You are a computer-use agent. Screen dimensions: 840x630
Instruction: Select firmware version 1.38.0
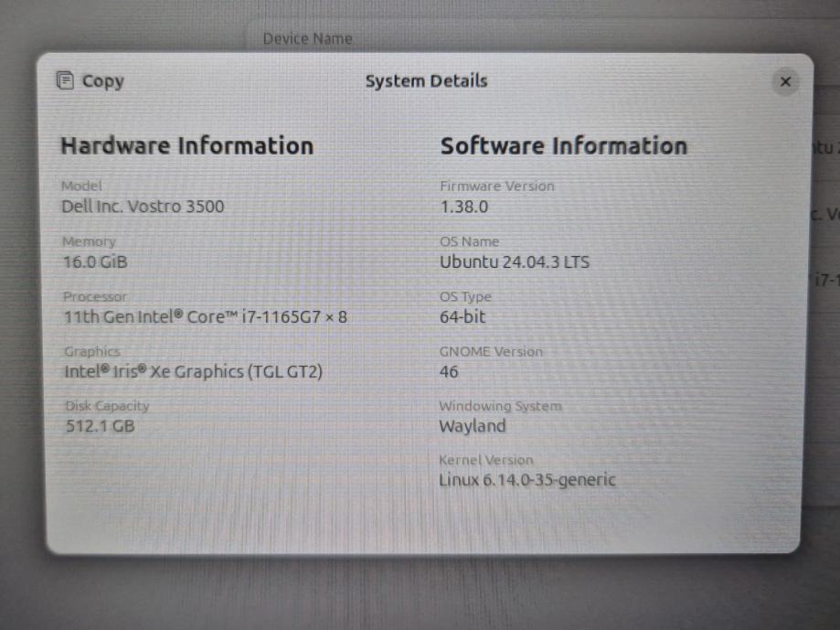[x=464, y=207]
